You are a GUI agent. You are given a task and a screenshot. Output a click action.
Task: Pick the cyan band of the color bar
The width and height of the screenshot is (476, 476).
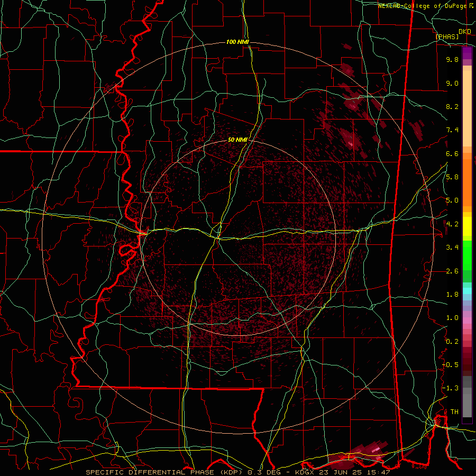467,291
